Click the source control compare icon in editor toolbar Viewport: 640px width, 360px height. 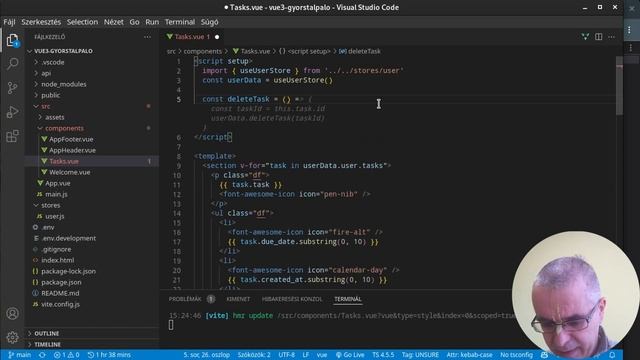pos(585,37)
